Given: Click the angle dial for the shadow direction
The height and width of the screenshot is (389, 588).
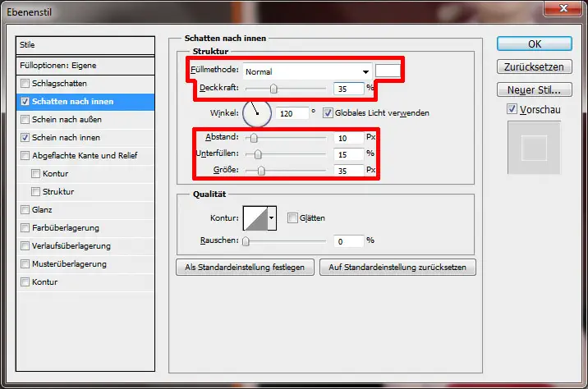Looking at the screenshot, I should [256, 111].
